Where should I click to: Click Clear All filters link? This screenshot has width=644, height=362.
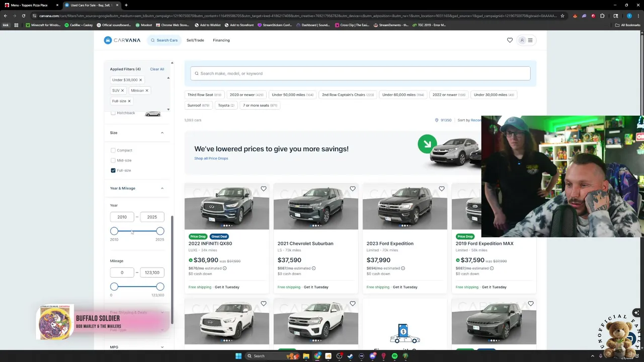[157, 69]
